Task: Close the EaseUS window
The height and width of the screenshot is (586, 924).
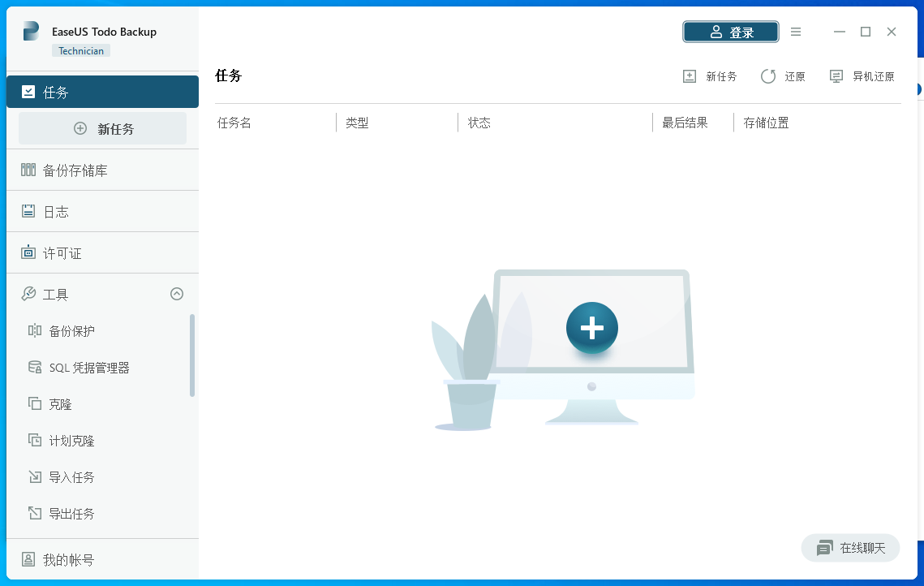Action: click(891, 32)
